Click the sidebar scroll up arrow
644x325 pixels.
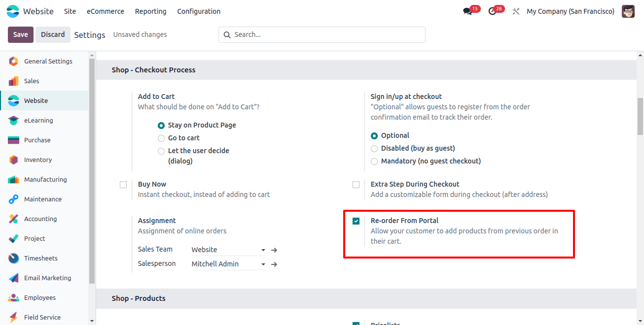[92, 55]
